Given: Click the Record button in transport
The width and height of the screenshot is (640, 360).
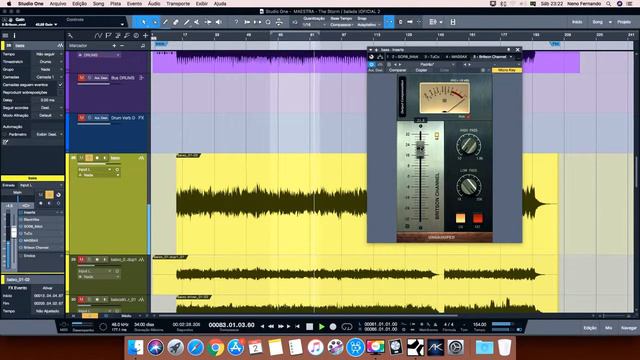Looking at the screenshot, I should coord(333,327).
